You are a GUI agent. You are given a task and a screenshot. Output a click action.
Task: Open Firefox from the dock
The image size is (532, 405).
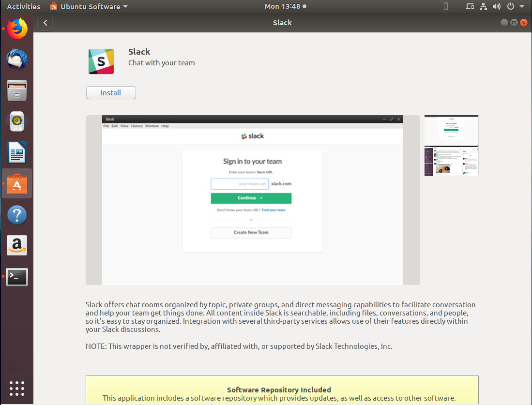click(x=17, y=29)
